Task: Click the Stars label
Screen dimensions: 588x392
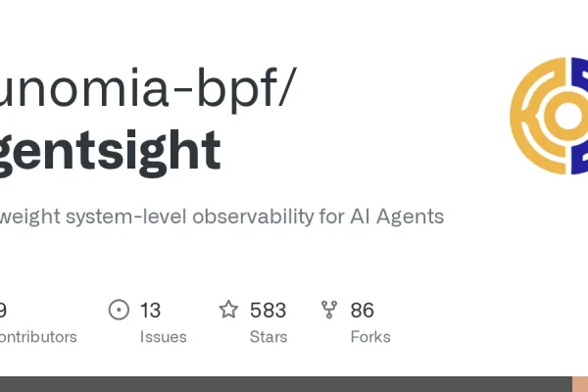Action: [x=269, y=337]
